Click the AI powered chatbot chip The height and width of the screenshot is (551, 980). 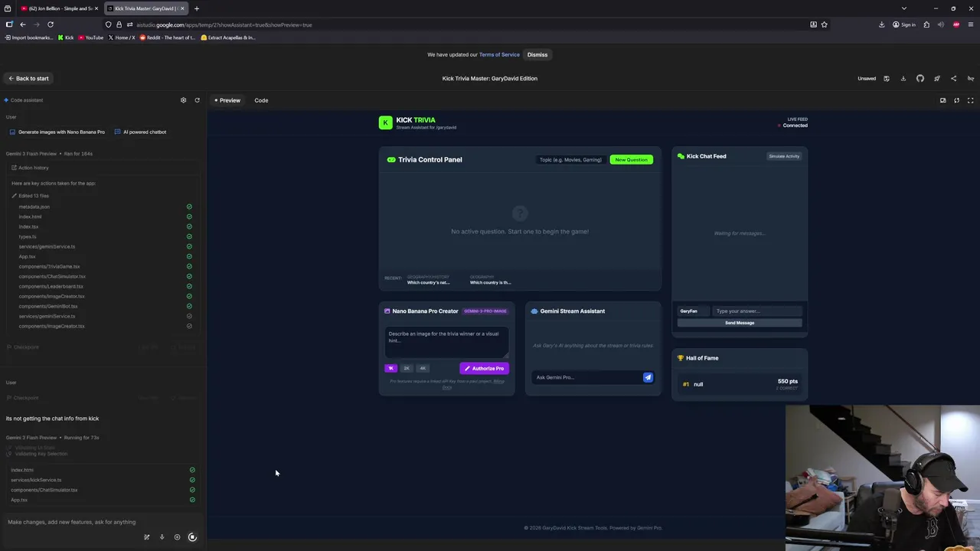coord(140,132)
